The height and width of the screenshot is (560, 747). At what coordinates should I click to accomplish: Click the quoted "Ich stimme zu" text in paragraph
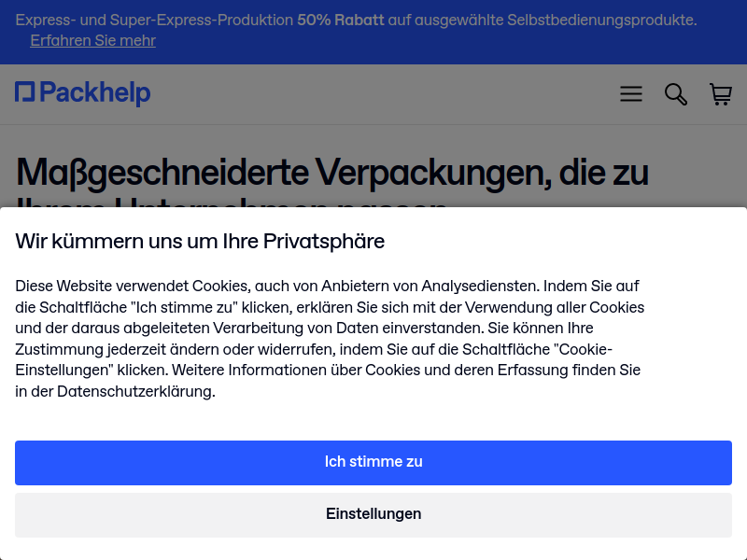pyautogui.click(x=182, y=308)
